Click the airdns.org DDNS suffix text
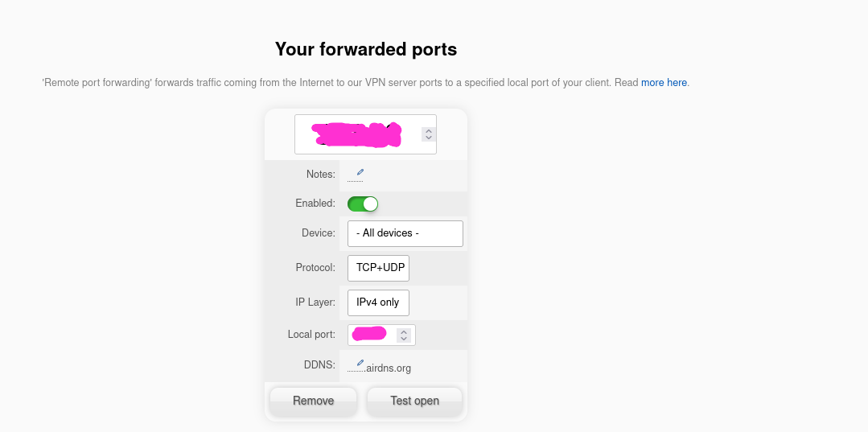The image size is (868, 432). click(x=388, y=368)
